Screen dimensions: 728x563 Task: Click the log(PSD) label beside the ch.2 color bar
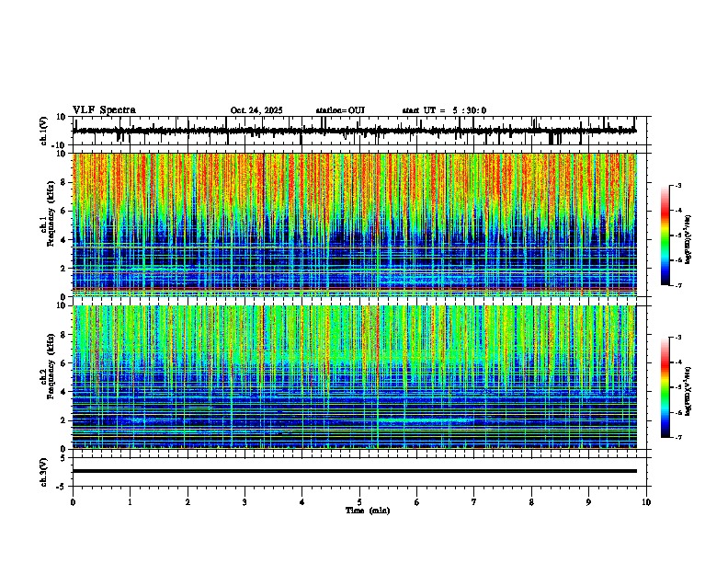[x=688, y=392]
